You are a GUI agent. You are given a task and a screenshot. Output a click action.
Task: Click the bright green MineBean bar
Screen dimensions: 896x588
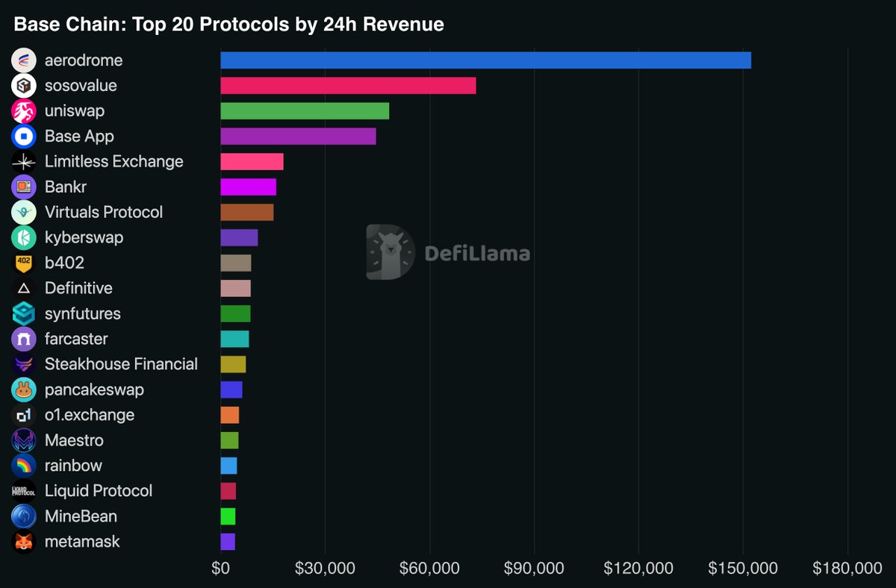pos(228,517)
